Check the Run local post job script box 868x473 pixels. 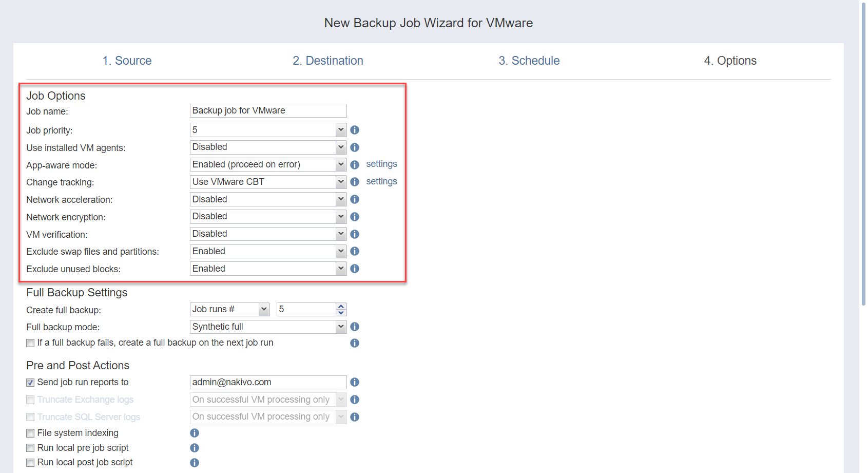click(x=31, y=463)
